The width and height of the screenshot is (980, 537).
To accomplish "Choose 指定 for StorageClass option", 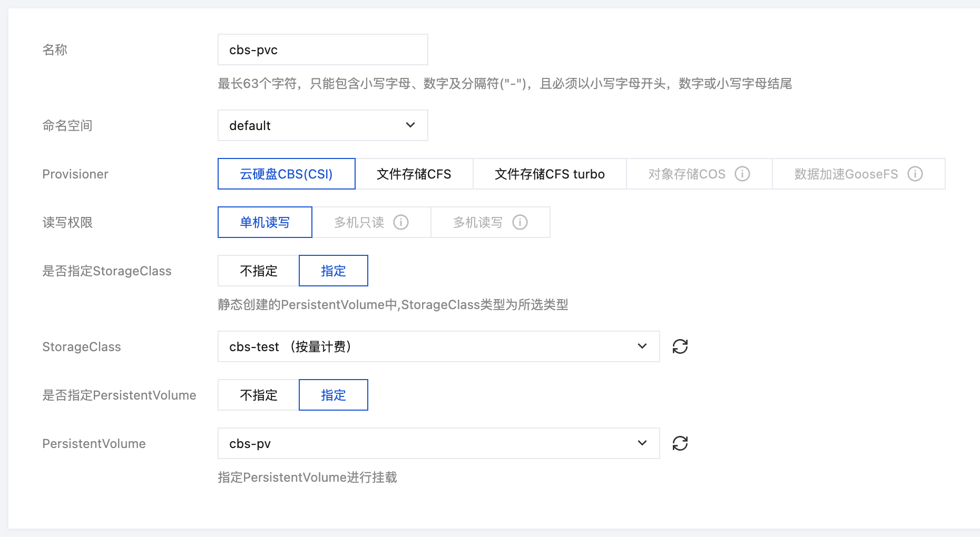I will pos(333,271).
